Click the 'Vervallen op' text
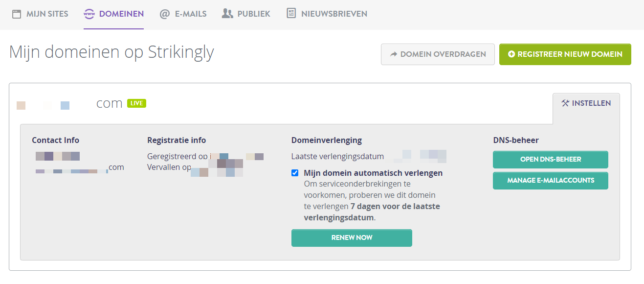 coord(169,167)
